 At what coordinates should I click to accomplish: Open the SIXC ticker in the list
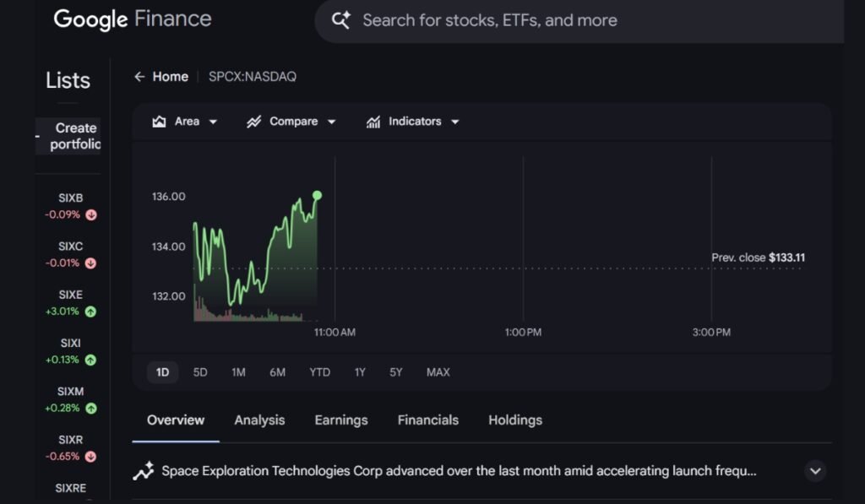pos(71,247)
